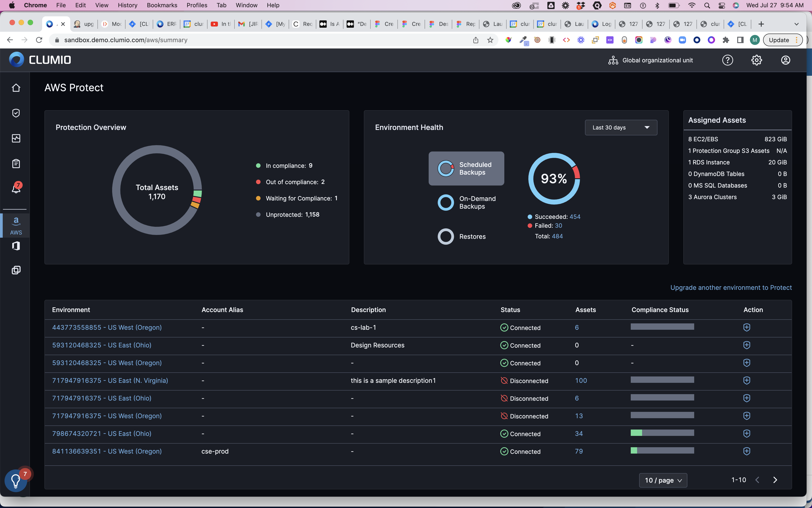Open 443773558855 - US West (Oregon) environment
The width and height of the screenshot is (812, 508).
107,327
